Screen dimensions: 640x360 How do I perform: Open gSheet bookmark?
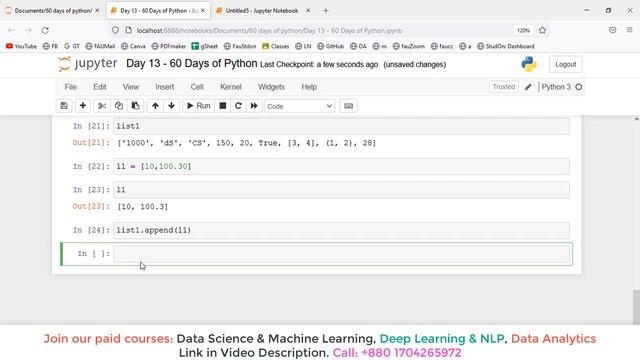204,46
